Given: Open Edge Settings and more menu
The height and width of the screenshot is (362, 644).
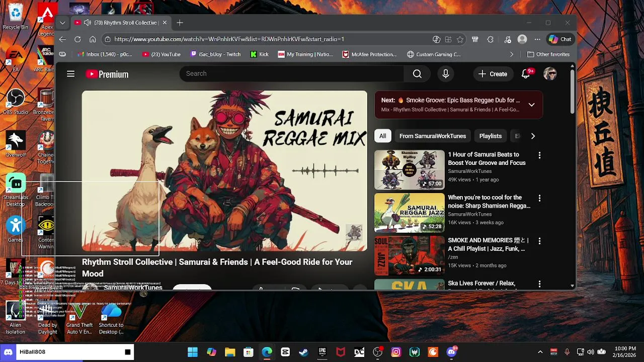Looking at the screenshot, I should [537, 39].
